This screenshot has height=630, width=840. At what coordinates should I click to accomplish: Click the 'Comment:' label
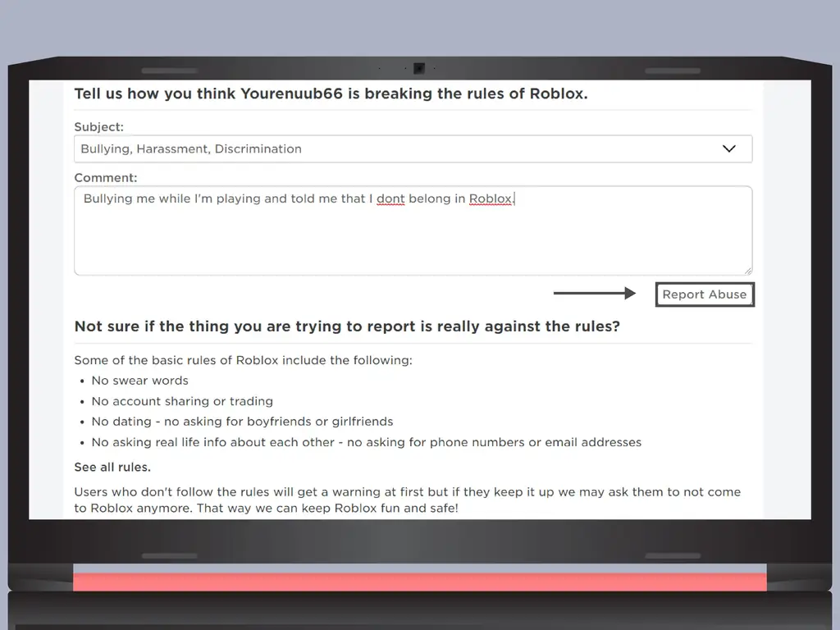(x=106, y=178)
